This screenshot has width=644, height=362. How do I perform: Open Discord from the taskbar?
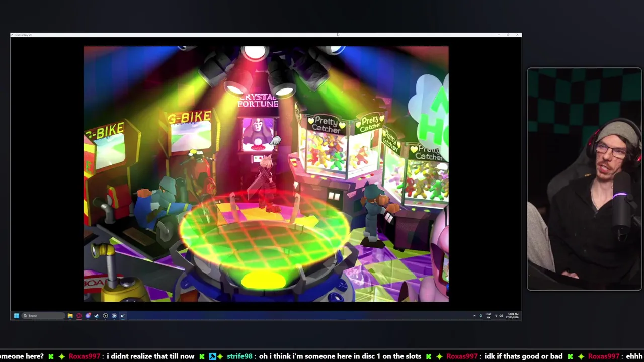[x=88, y=316]
